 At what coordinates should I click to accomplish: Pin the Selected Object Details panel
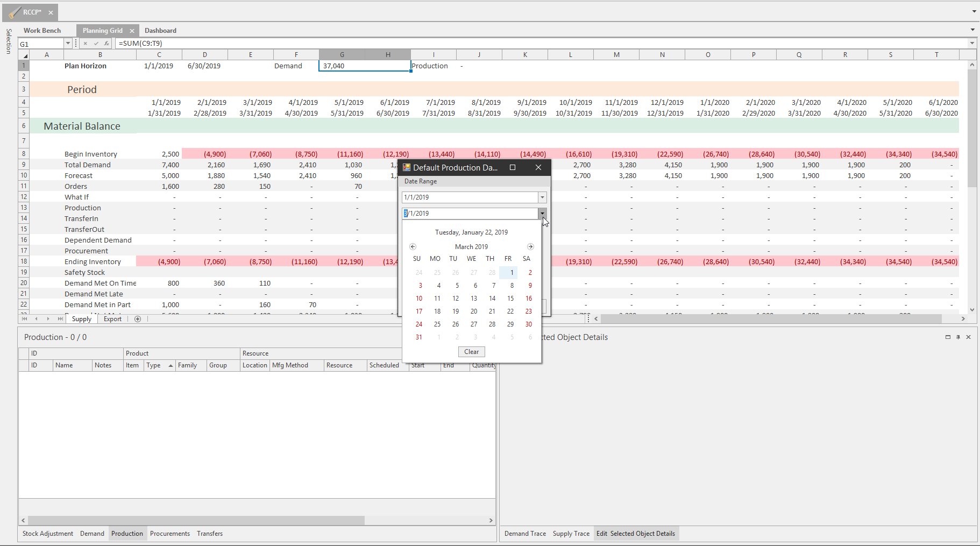[x=958, y=337]
